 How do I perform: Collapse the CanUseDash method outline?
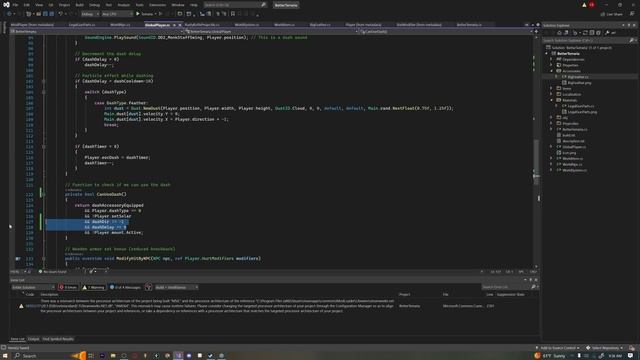point(44,194)
